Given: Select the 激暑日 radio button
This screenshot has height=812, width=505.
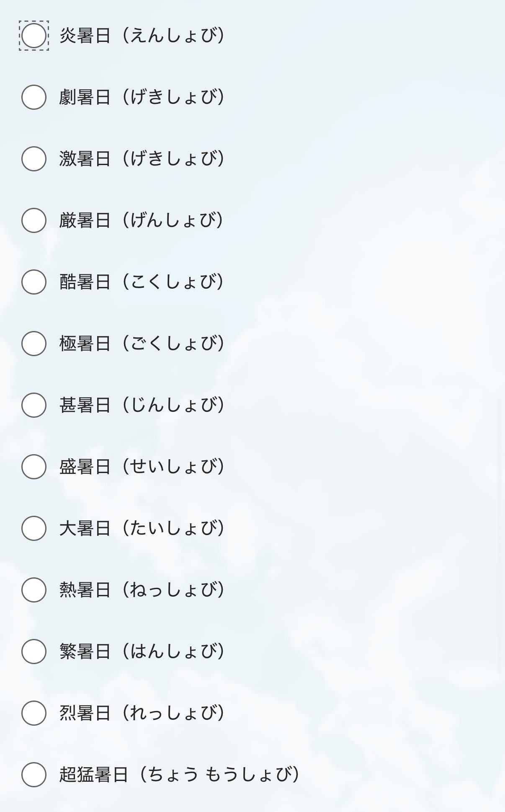Looking at the screenshot, I should click(33, 159).
